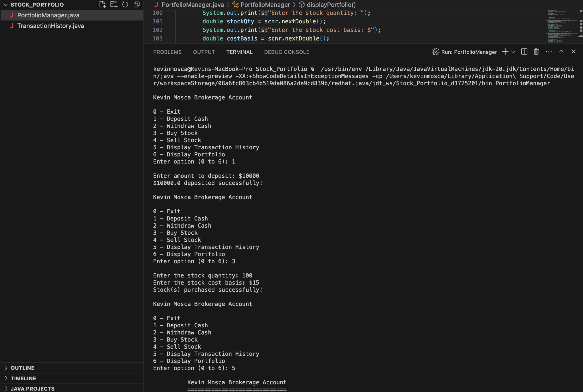This screenshot has height=392, width=583.
Task: Refresh the Explorer view
Action: tap(125, 5)
